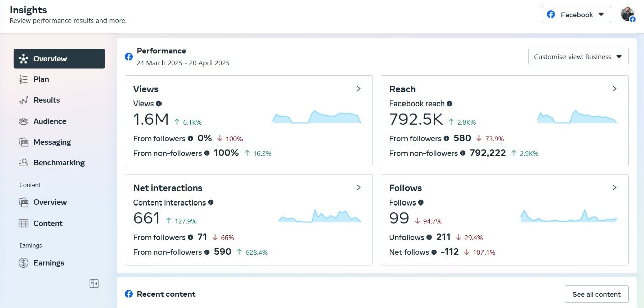
Task: Expand the Net interactions card chevron
Action: [359, 188]
